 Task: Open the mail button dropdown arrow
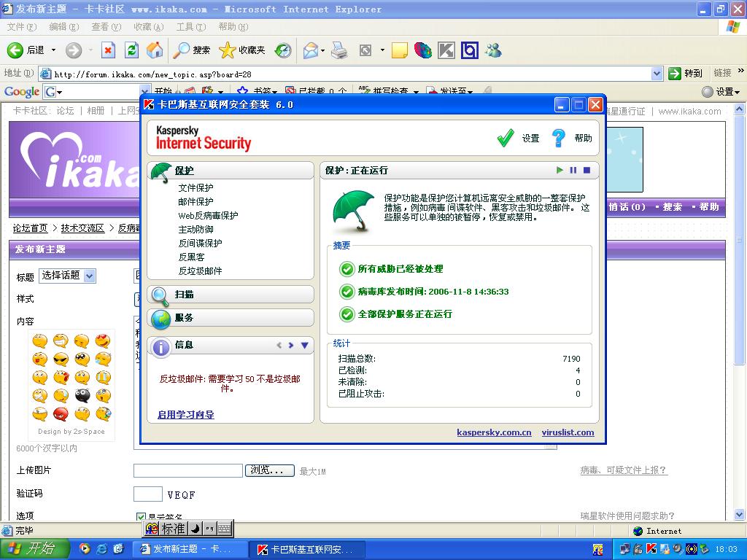tap(323, 50)
